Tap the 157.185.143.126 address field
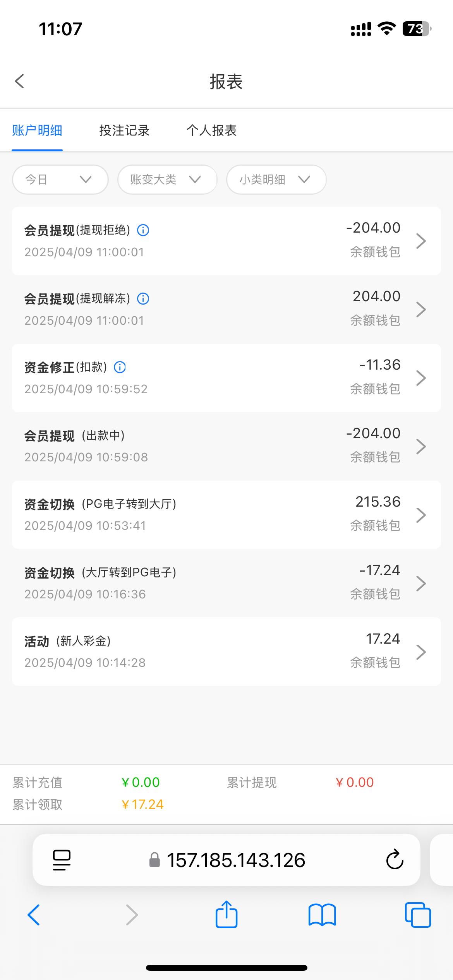Image resolution: width=453 pixels, height=980 pixels. (235, 860)
